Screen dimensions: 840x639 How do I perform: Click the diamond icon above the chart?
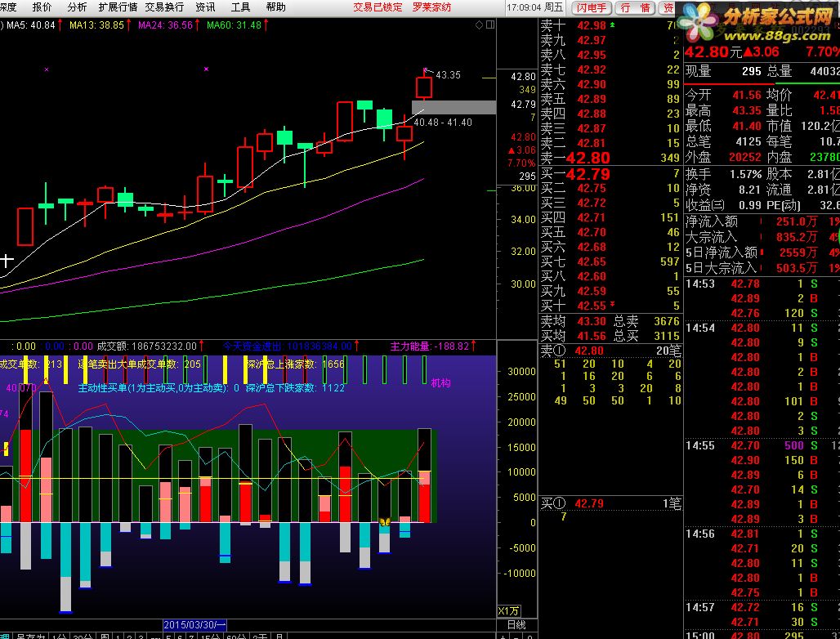click(480, 25)
